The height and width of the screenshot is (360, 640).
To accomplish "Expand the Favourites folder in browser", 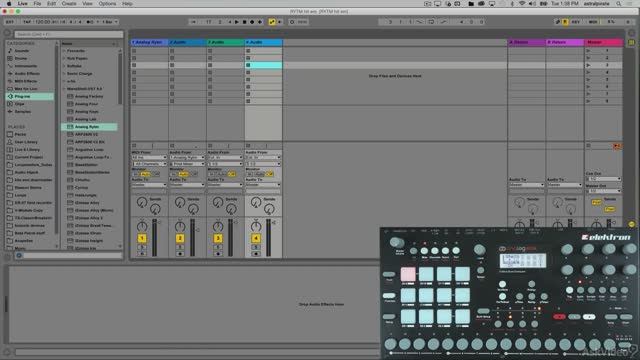I will tap(64, 51).
